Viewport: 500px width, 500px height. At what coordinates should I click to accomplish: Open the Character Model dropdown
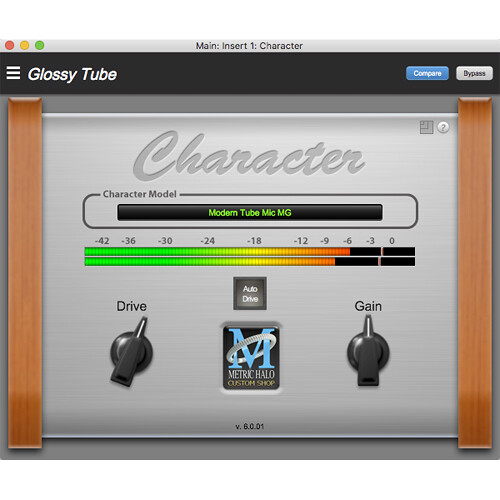pos(250,212)
